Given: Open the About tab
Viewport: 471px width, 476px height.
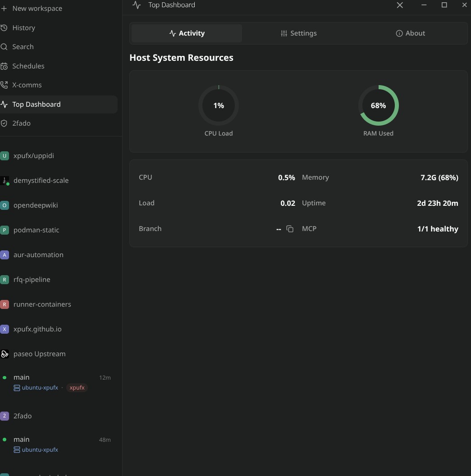Looking at the screenshot, I should pos(410,33).
